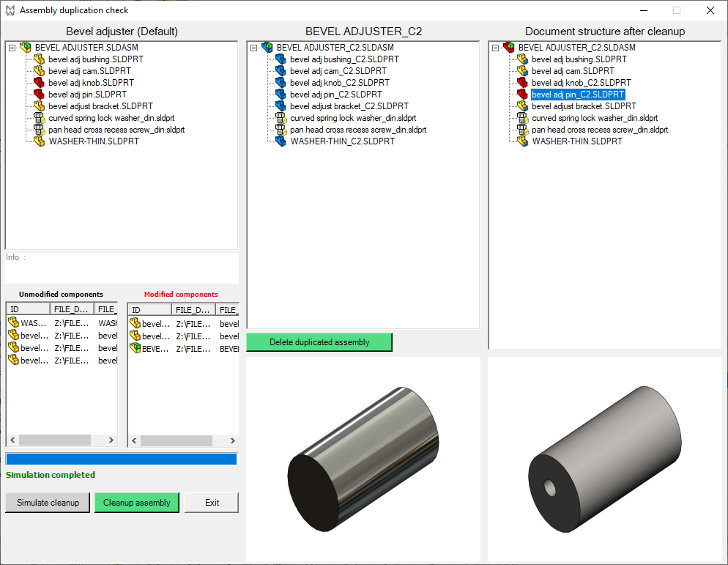The height and width of the screenshot is (565, 728).
Task: Click the yellow part icon for bevel adj cam.SLDPRT in left tree
Action: (40, 70)
